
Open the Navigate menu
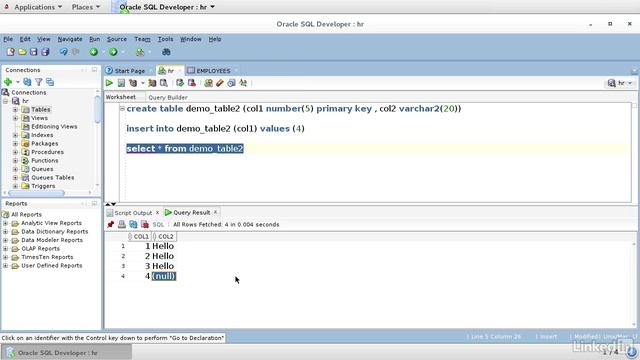[x=70, y=39]
